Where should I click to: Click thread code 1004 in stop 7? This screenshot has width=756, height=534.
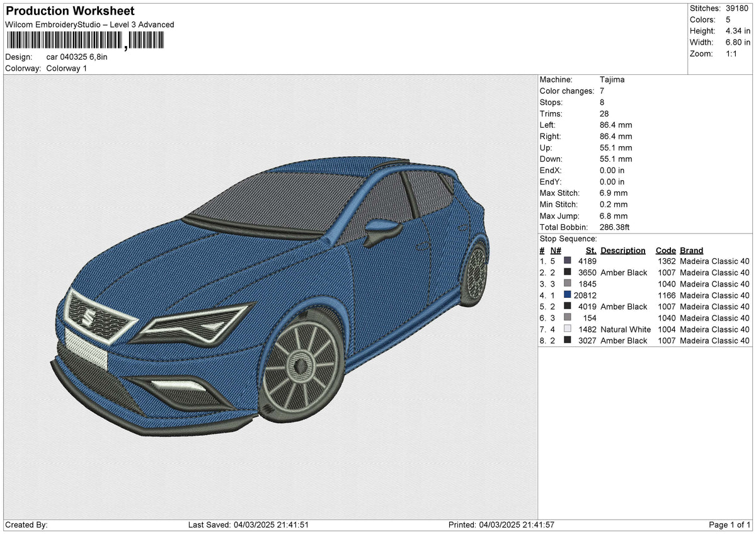(666, 329)
